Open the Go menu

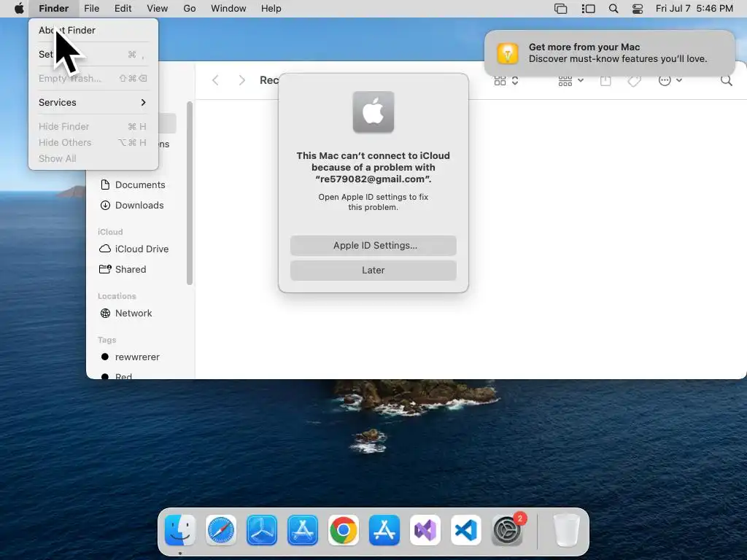click(190, 9)
